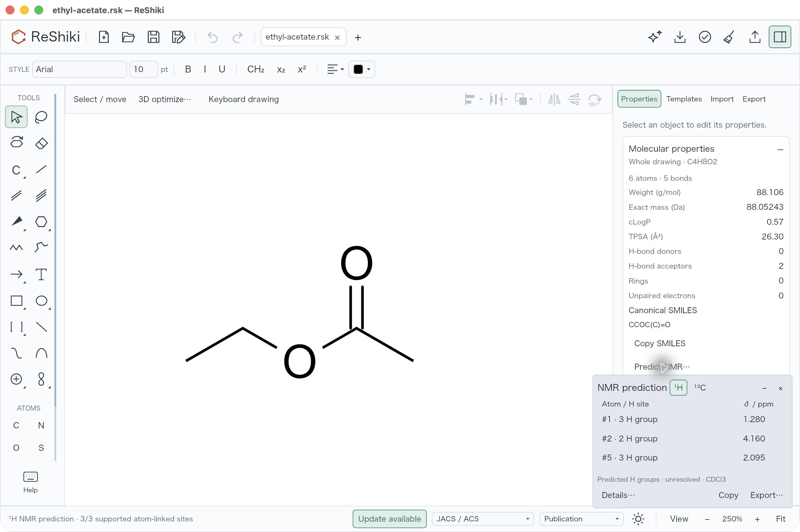This screenshot has width=800, height=532.
Task: Click Copy SMILES button
Action: [659, 343]
